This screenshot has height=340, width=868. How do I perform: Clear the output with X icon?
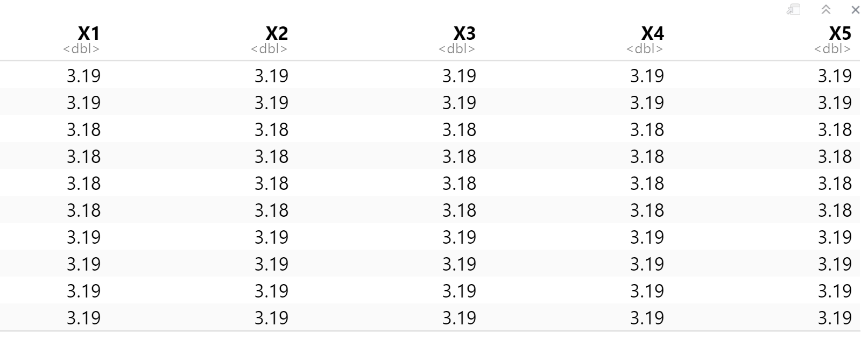[x=855, y=10]
